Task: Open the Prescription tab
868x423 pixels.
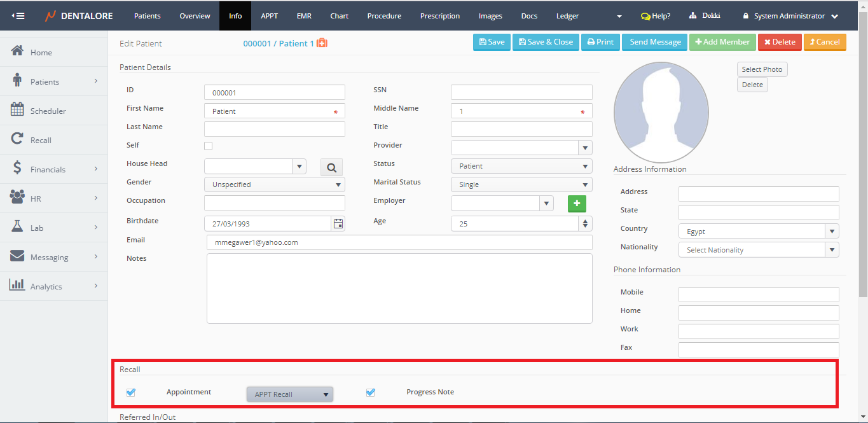Action: pyautogui.click(x=439, y=16)
